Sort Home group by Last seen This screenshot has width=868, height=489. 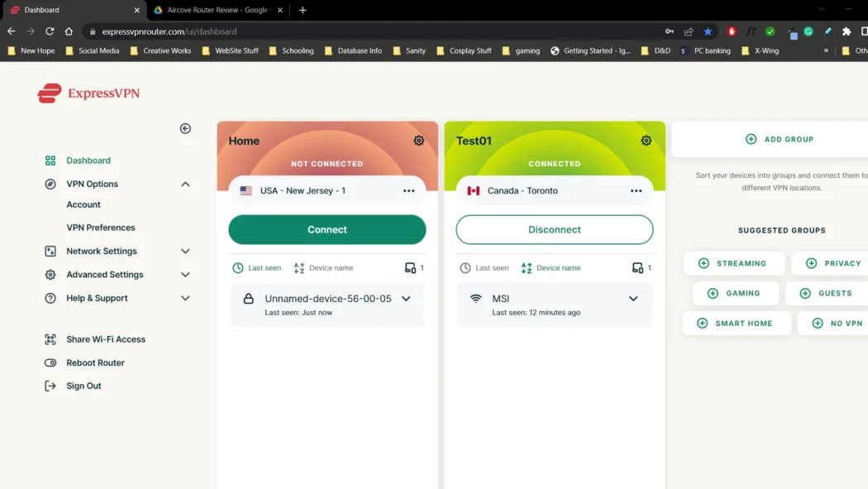point(257,268)
